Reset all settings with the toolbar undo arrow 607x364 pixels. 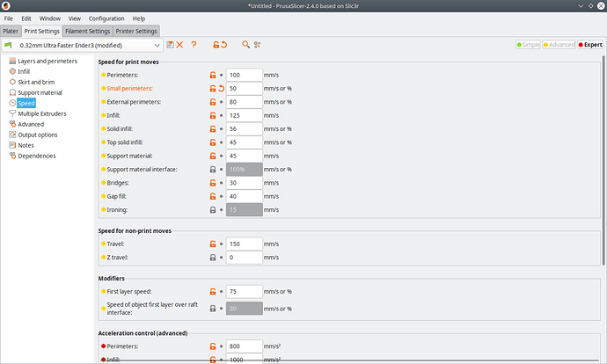coord(223,45)
